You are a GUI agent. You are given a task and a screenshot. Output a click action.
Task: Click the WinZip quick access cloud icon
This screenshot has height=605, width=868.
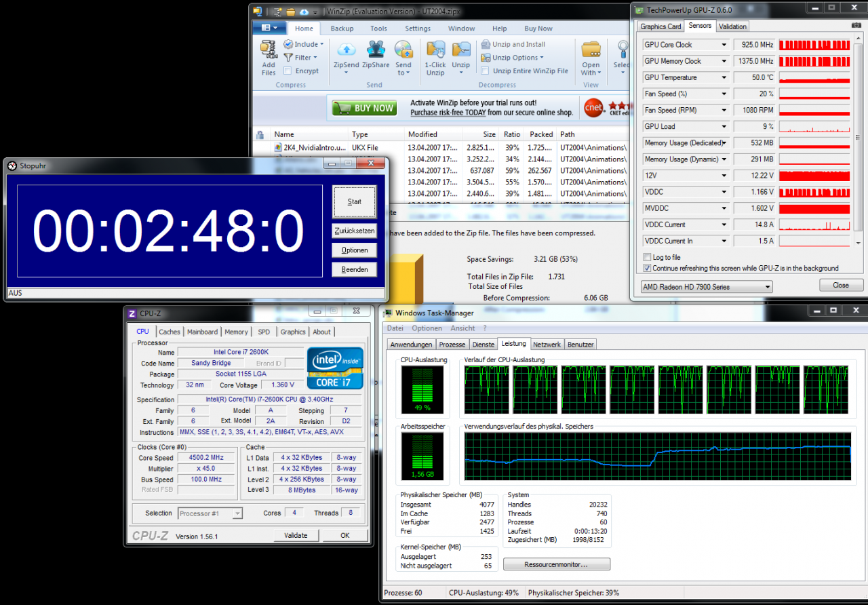point(304,12)
